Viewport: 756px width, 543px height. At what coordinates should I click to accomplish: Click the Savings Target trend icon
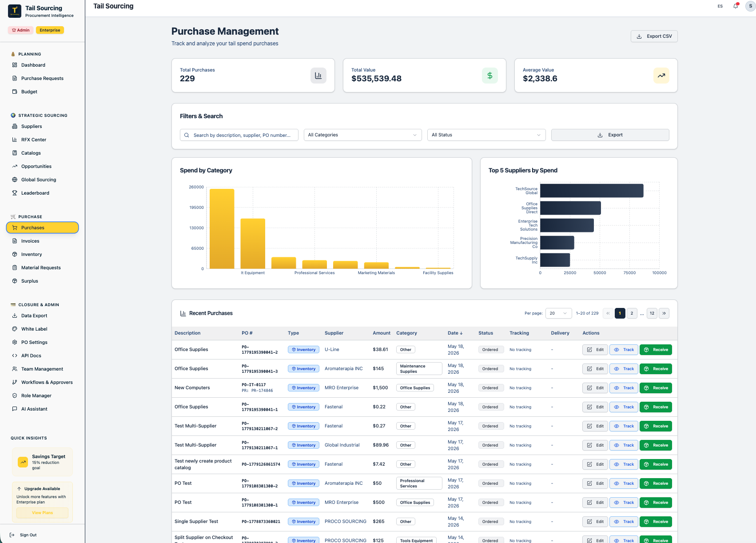coord(23,462)
